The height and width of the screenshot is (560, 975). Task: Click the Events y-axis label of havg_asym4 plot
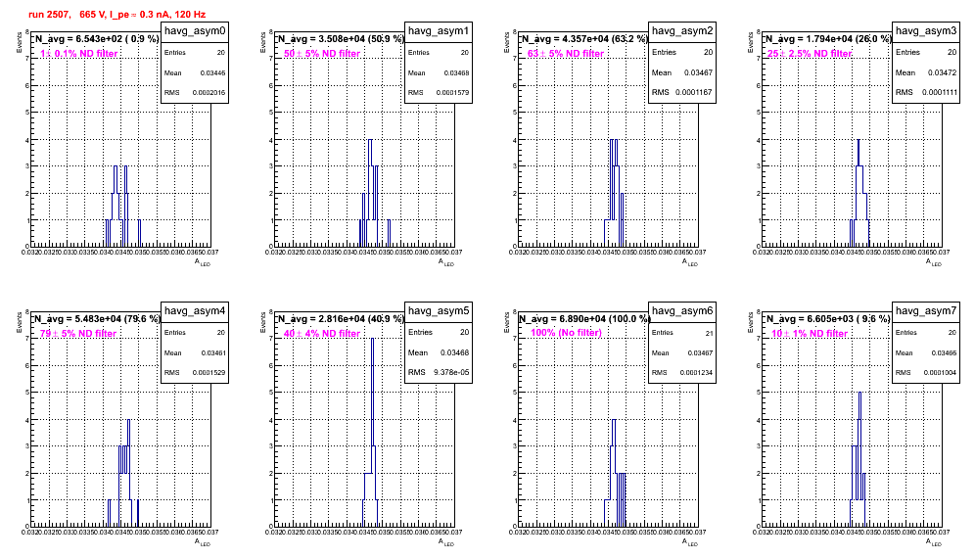20,322
